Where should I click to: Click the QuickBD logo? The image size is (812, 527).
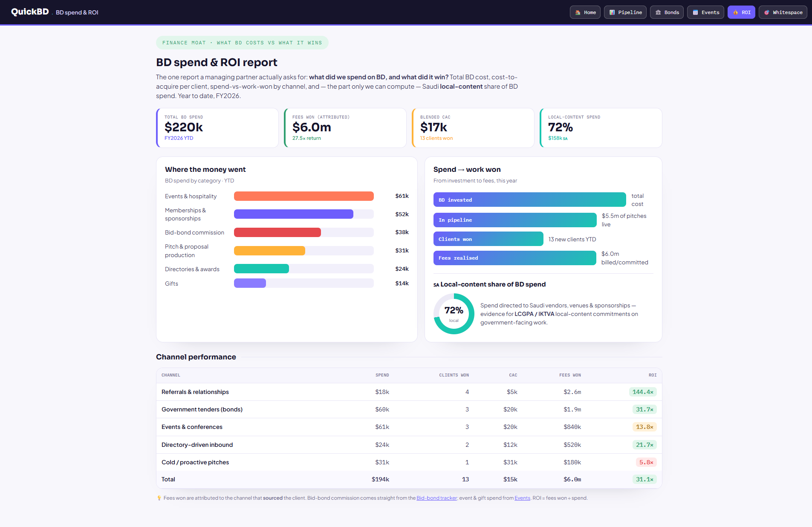pos(30,12)
